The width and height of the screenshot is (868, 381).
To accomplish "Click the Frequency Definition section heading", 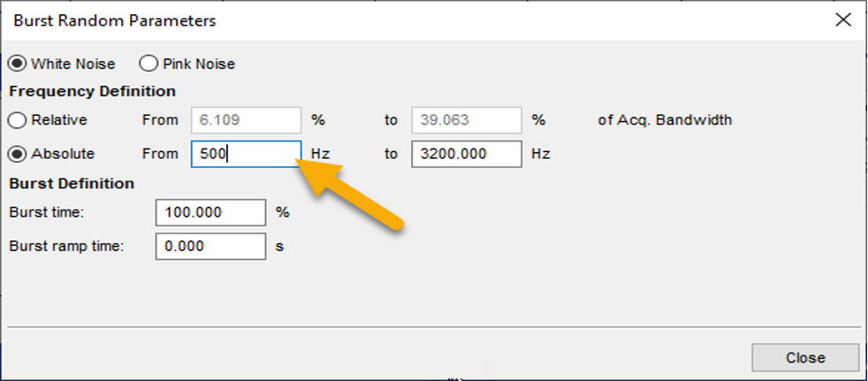I will pos(92,91).
